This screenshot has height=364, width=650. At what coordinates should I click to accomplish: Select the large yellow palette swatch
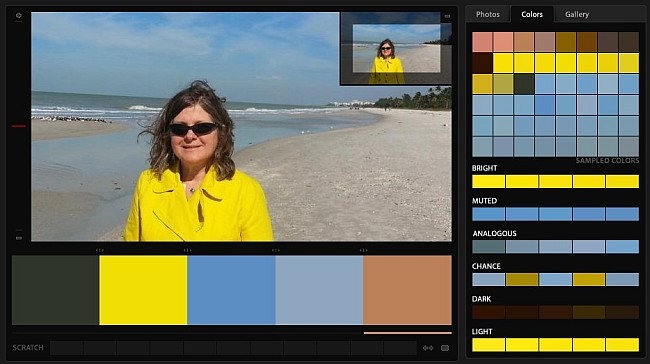tap(143, 290)
